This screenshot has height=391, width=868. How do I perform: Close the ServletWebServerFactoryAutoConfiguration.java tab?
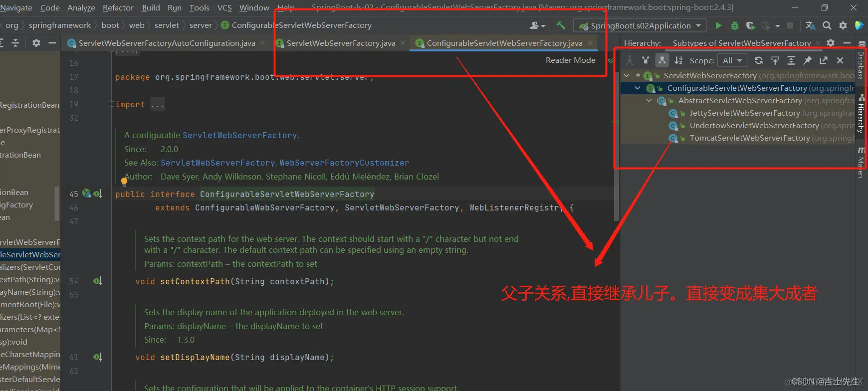[x=262, y=43]
